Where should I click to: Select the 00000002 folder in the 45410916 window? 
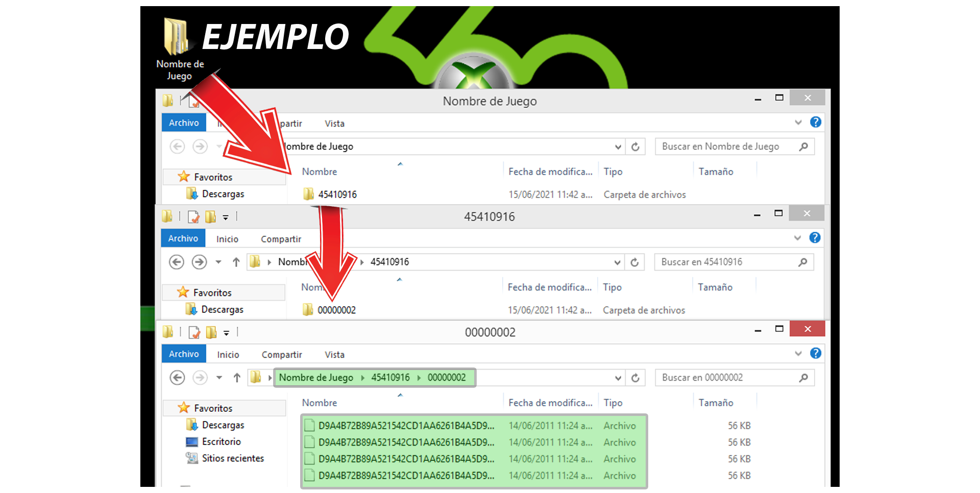click(x=329, y=310)
